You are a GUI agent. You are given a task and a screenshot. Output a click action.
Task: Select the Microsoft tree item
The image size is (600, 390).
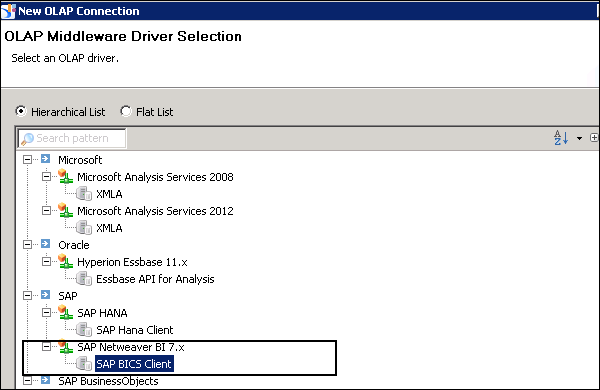tap(80, 160)
